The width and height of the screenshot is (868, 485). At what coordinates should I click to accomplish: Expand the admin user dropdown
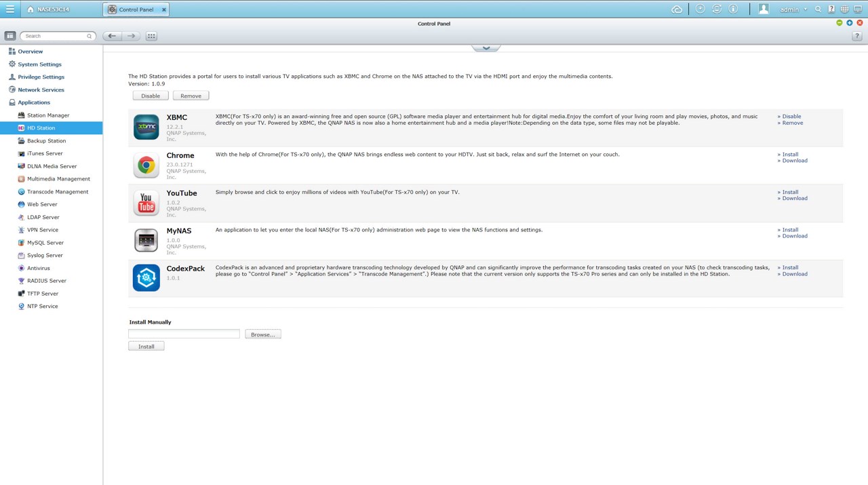pos(793,9)
